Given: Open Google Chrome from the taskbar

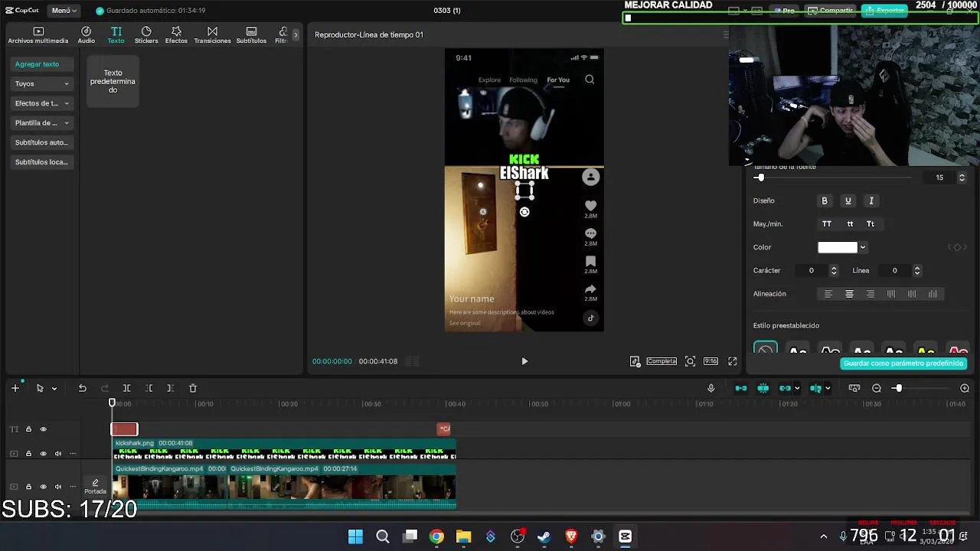Looking at the screenshot, I should click(436, 536).
